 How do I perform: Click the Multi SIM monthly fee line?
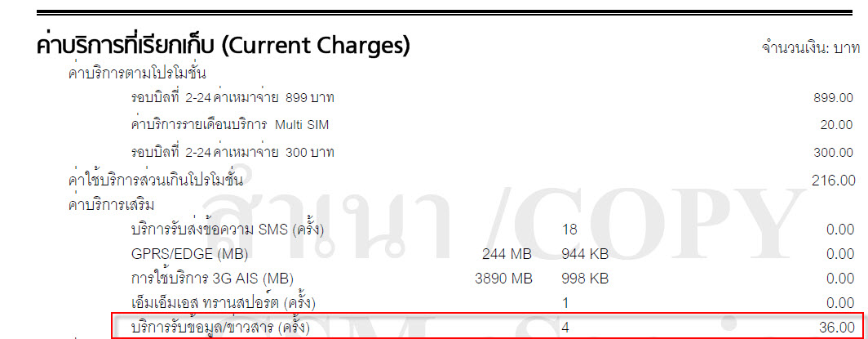tap(230, 125)
